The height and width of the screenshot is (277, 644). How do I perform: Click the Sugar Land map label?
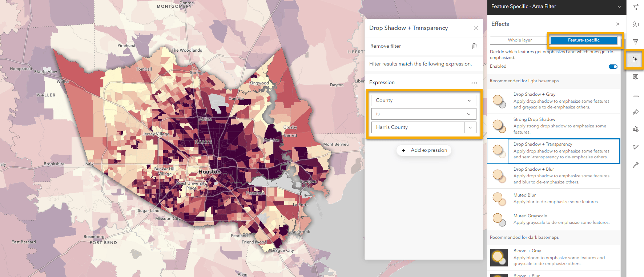tap(148, 211)
